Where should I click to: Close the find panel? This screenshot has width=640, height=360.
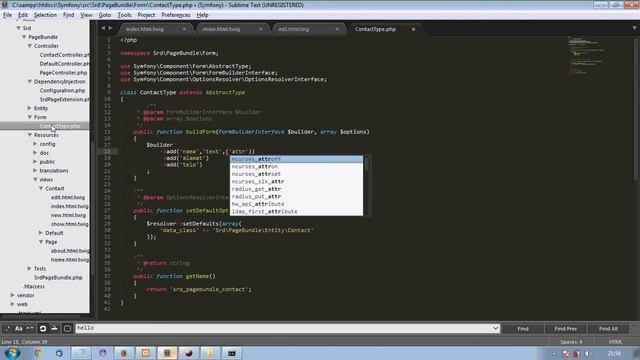[635, 325]
